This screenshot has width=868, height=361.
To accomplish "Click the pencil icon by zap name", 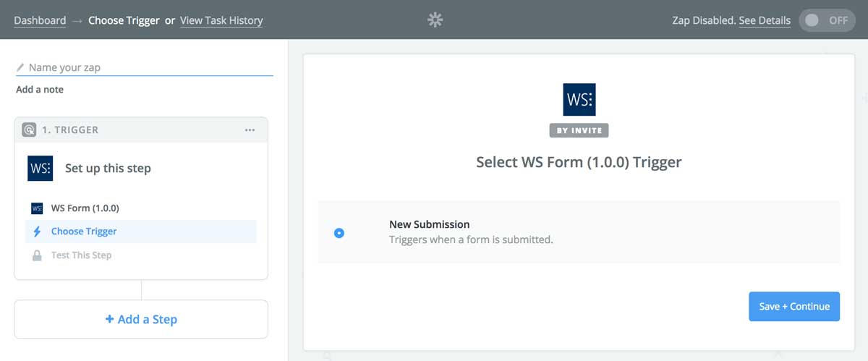I will (20, 68).
